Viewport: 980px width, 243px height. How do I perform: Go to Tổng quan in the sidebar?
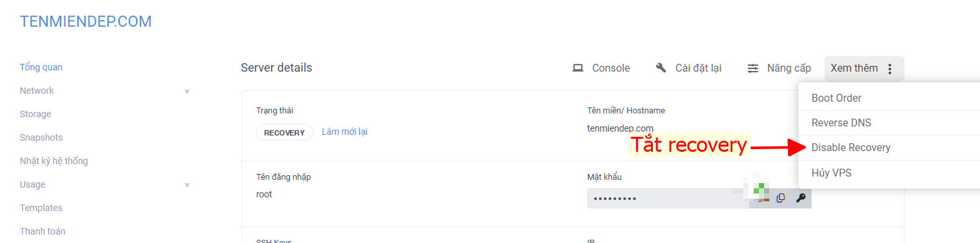[41, 67]
